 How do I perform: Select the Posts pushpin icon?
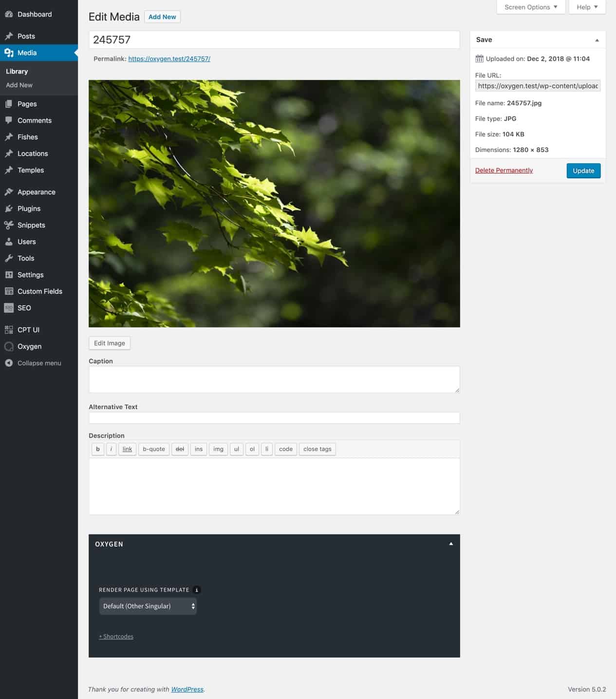(8, 36)
